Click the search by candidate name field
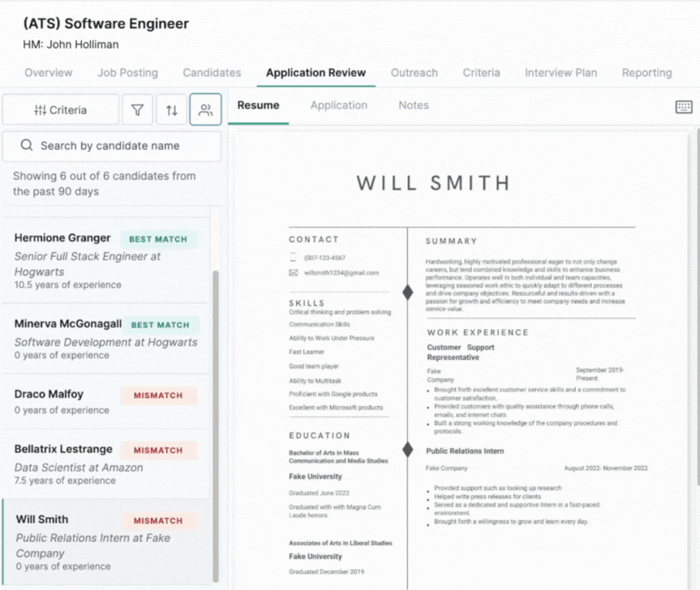The image size is (700, 590). click(122, 146)
